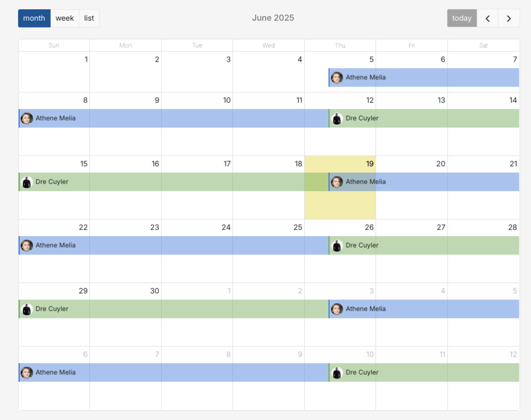531x420 pixels.
Task: Click the June 2025 calendar title
Action: 273,18
